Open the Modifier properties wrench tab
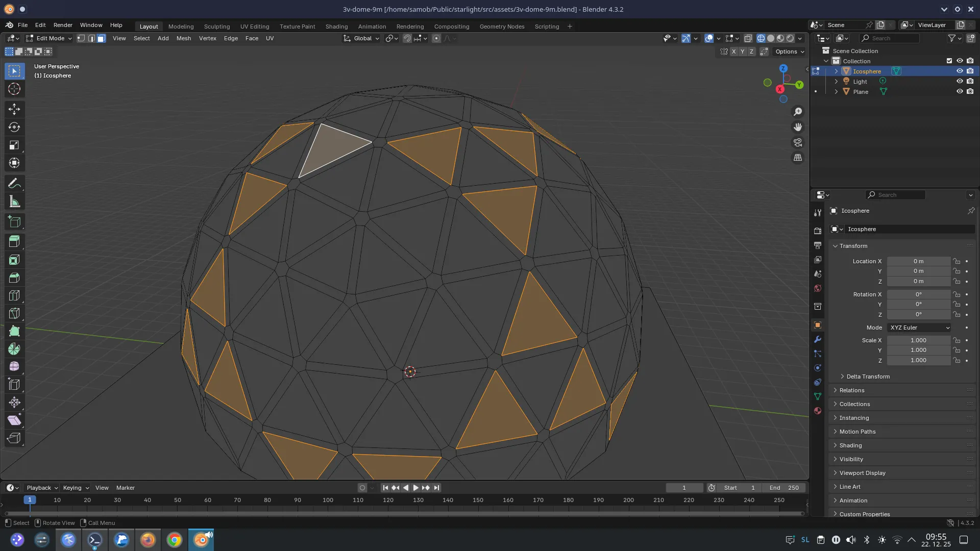Screen dimensions: 980x551 (818, 339)
